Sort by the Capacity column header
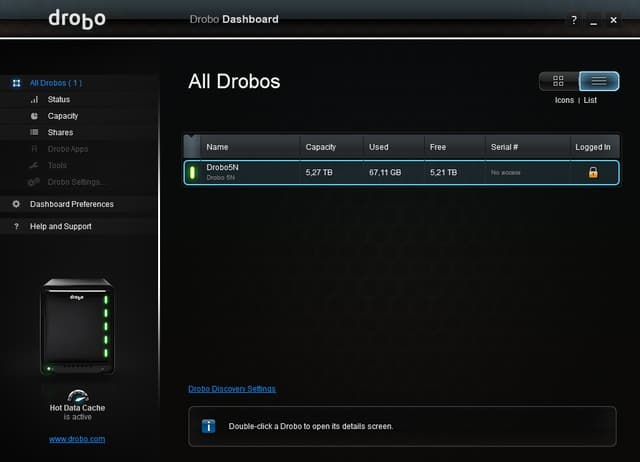Viewport: 640px width, 462px height. (331, 147)
